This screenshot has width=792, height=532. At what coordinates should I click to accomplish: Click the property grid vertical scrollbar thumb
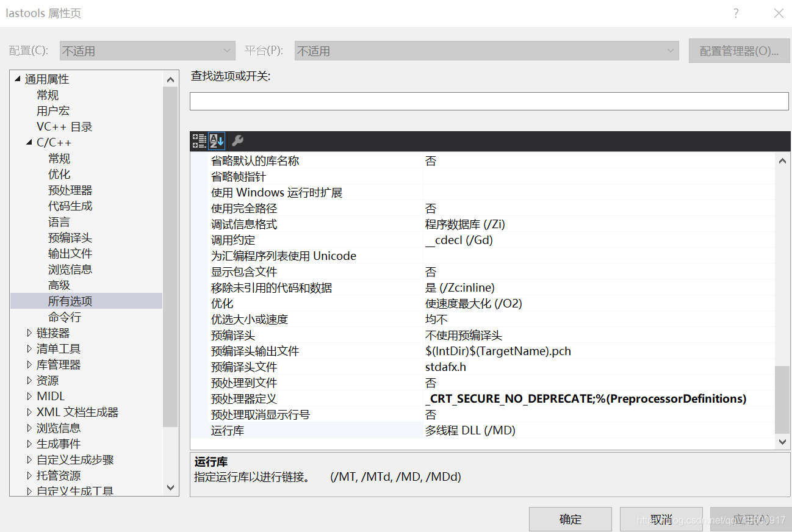(x=782, y=400)
